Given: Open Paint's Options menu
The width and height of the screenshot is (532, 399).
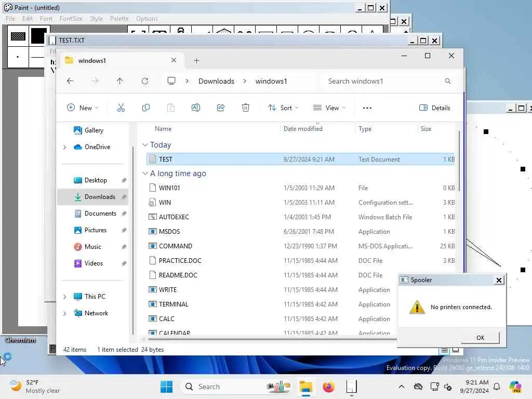Looking at the screenshot, I should 147,19.
